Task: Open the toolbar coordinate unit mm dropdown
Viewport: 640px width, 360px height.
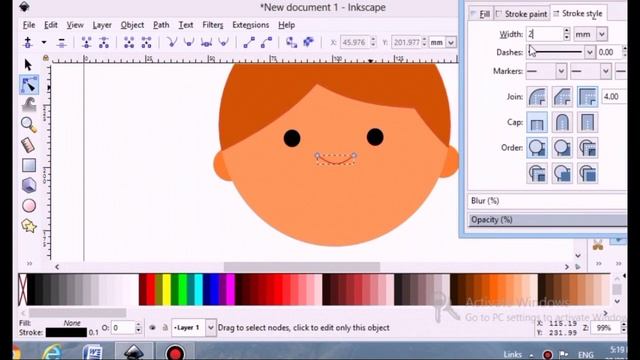Action: [x=451, y=42]
